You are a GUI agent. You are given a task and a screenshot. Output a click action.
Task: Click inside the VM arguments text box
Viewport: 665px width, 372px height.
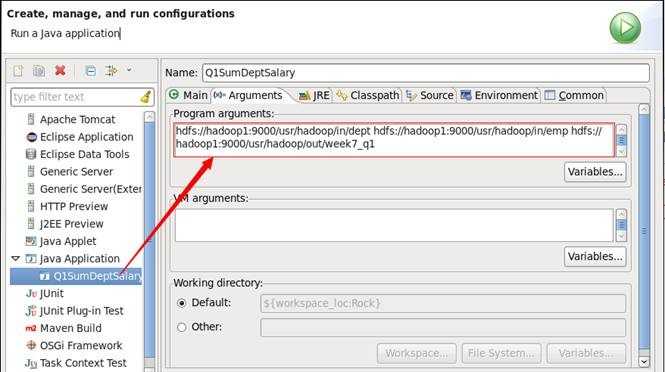(394, 225)
